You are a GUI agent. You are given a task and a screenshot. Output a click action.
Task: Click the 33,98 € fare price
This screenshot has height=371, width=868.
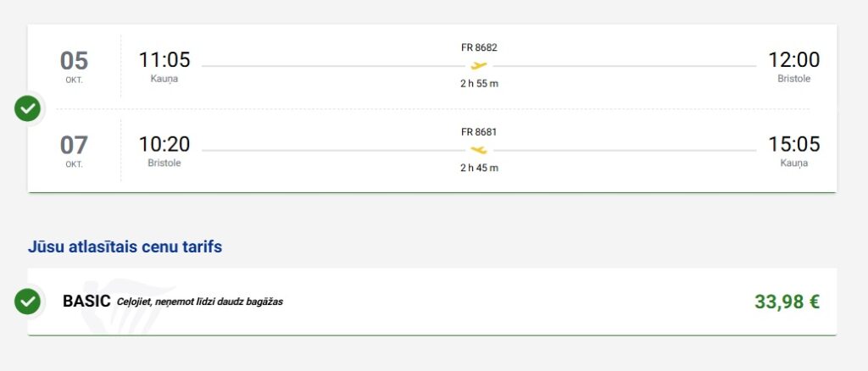[787, 302]
